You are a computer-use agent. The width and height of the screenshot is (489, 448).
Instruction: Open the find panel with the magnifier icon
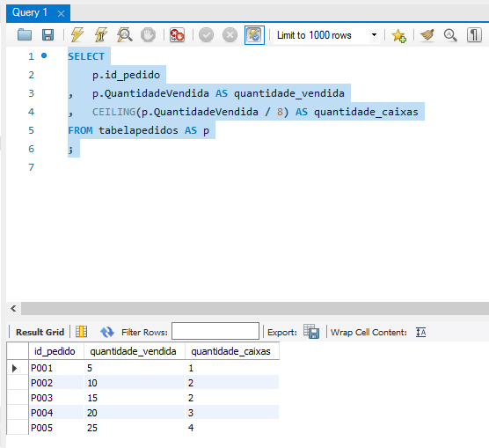coord(450,35)
